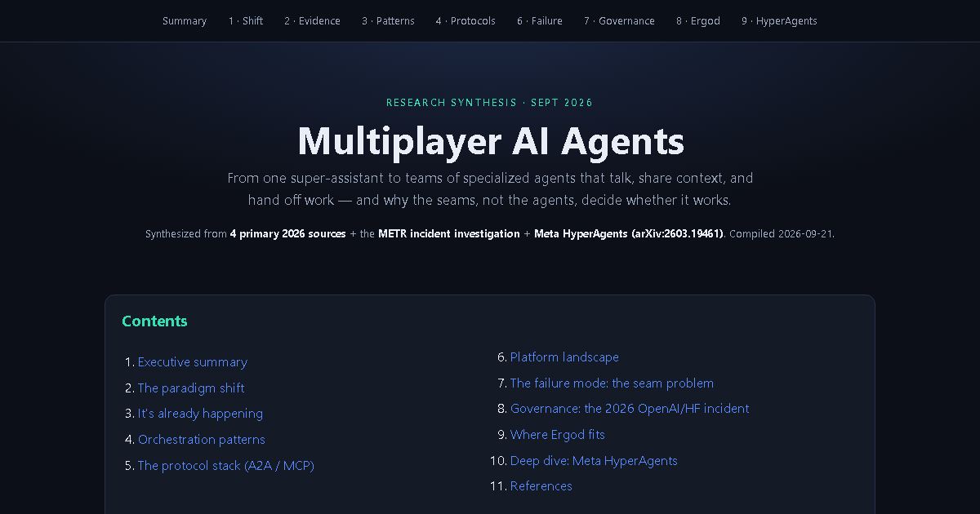This screenshot has height=514, width=980.
Task: Open It's already happening link
Action: [x=200, y=414]
